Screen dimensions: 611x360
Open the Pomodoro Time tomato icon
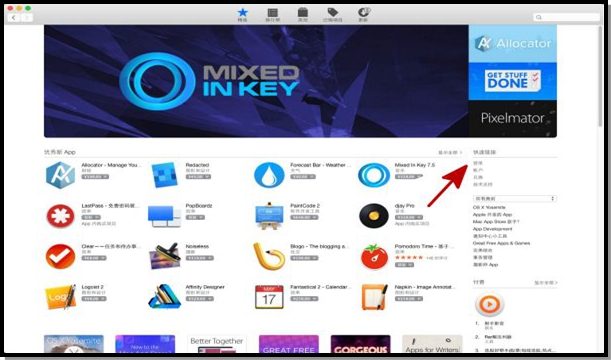click(374, 257)
